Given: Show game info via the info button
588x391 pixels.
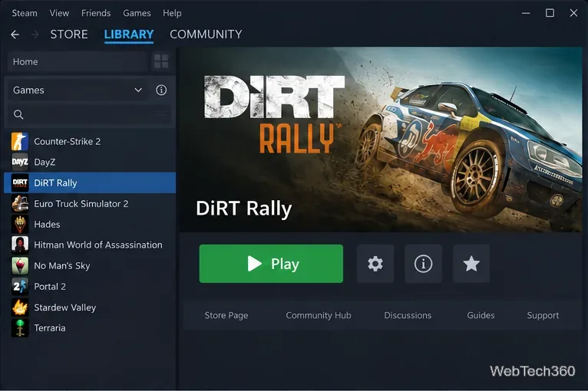Looking at the screenshot, I should pos(424,264).
